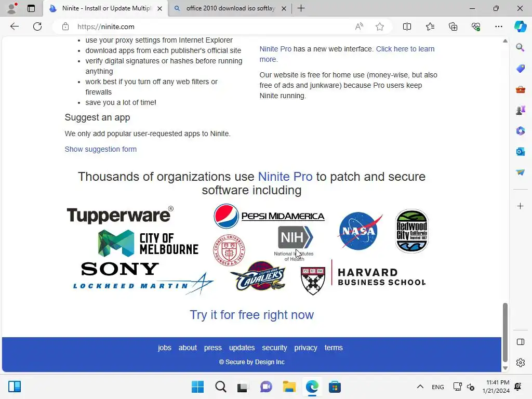Click the page scrollbar thumb
This screenshot has height=399, width=532.
505,332
